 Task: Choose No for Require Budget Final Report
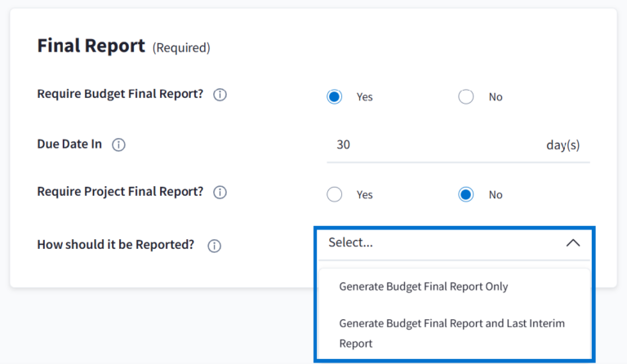pos(466,96)
